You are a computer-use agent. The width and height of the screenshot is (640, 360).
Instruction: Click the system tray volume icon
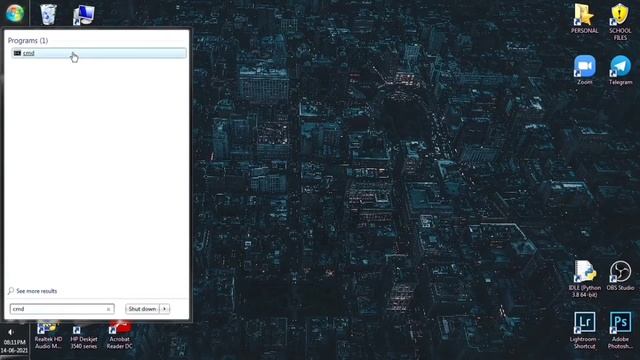click(x=11, y=332)
